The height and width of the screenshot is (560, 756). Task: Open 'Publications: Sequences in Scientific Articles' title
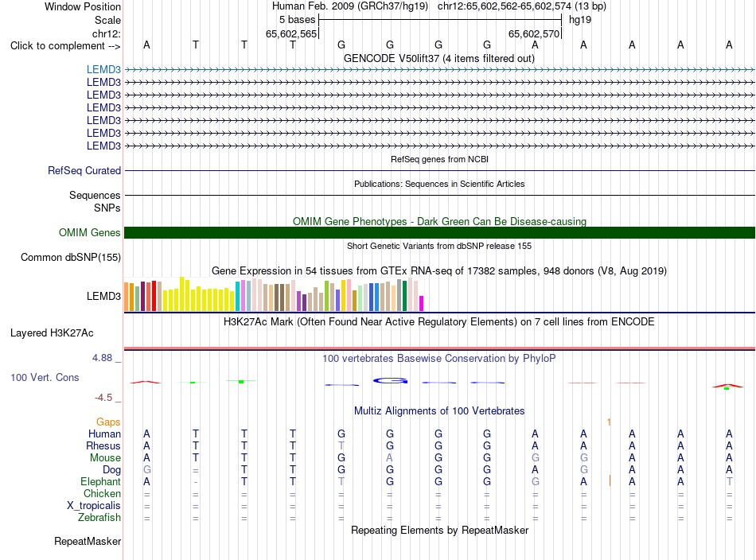[439, 184]
